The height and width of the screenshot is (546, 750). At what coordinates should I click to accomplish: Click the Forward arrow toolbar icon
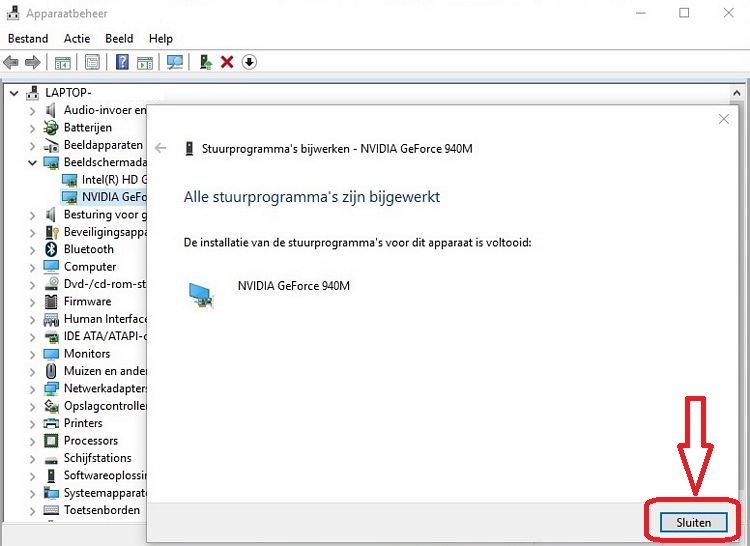click(x=33, y=62)
